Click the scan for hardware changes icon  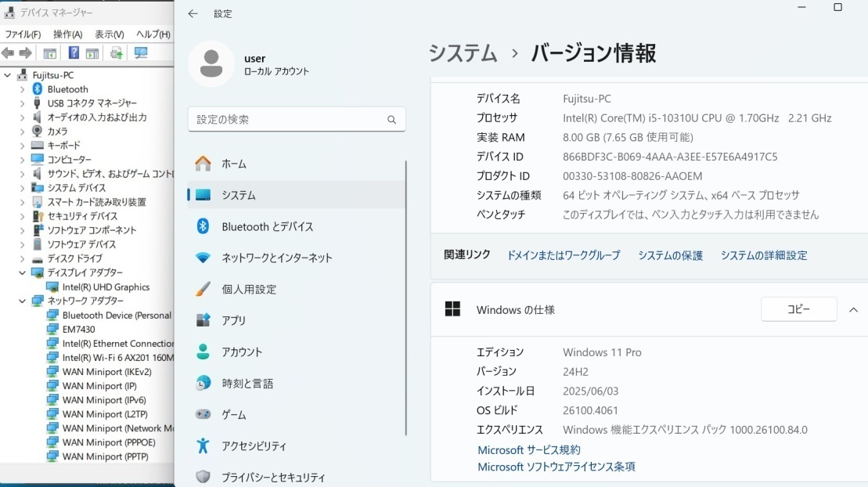pyautogui.click(x=141, y=53)
